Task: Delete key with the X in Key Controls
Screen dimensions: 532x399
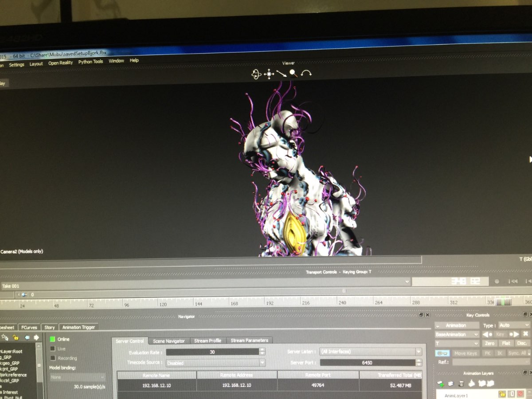Action: tap(526, 334)
